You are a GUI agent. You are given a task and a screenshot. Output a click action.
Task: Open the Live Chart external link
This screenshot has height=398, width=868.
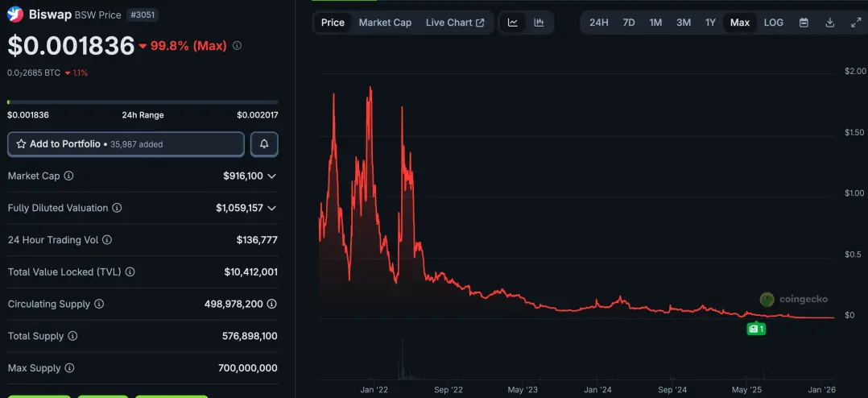point(455,23)
